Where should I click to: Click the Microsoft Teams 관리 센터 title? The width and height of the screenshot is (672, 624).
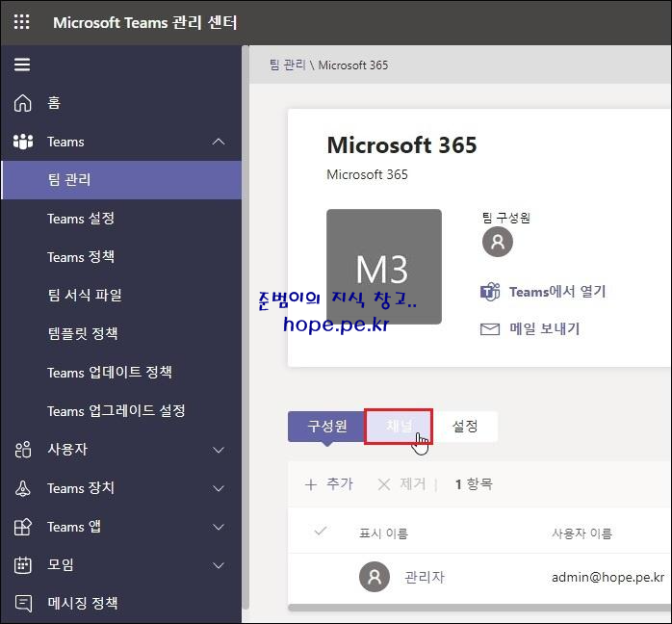[144, 23]
